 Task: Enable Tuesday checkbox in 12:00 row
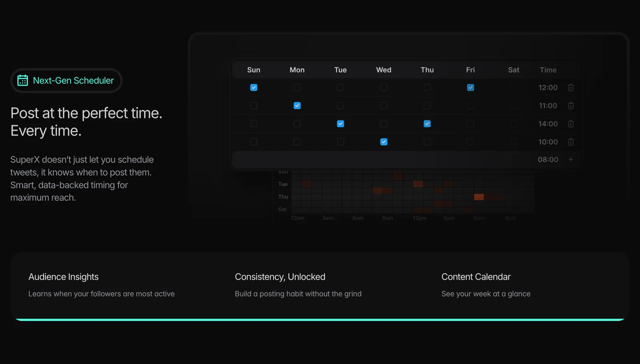pos(340,88)
